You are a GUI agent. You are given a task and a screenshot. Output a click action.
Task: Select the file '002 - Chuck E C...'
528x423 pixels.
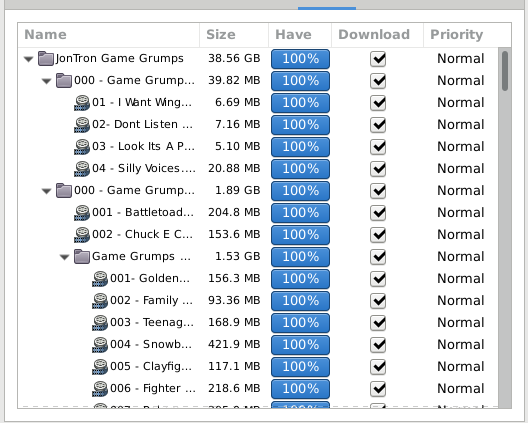(x=142, y=234)
